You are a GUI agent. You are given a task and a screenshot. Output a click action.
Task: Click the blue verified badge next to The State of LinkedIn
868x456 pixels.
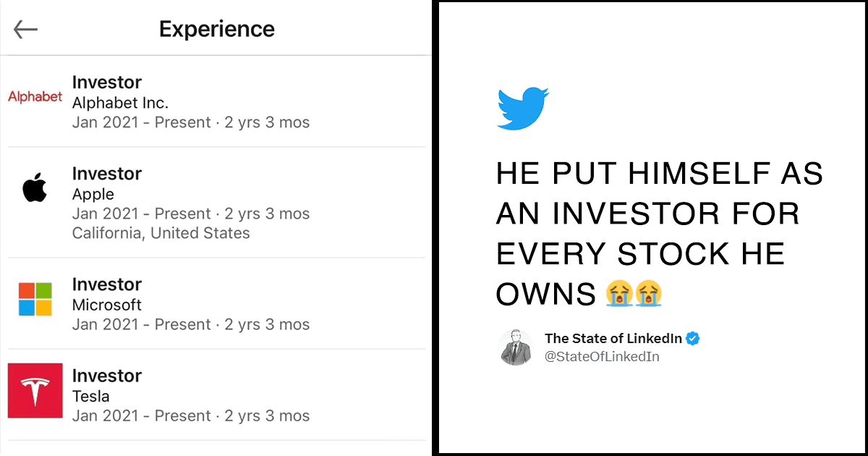click(693, 338)
